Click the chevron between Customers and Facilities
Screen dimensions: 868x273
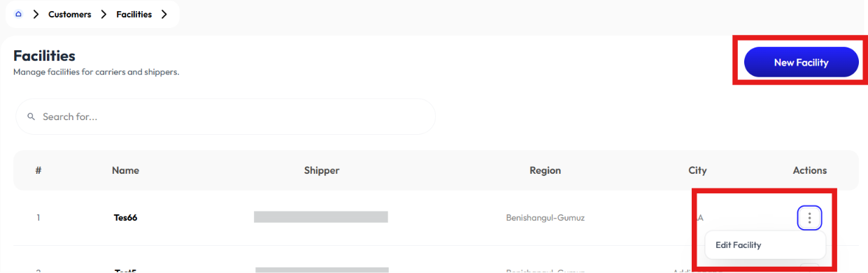click(x=104, y=14)
